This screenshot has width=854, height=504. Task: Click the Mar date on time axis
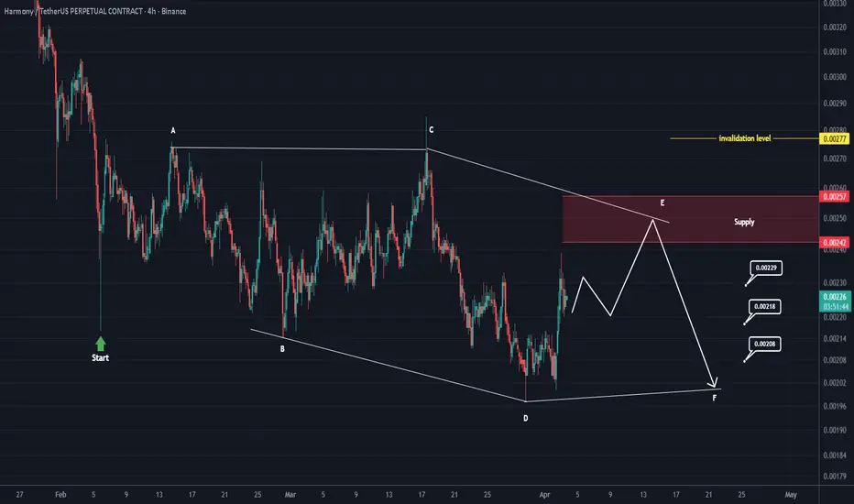[x=290, y=495]
